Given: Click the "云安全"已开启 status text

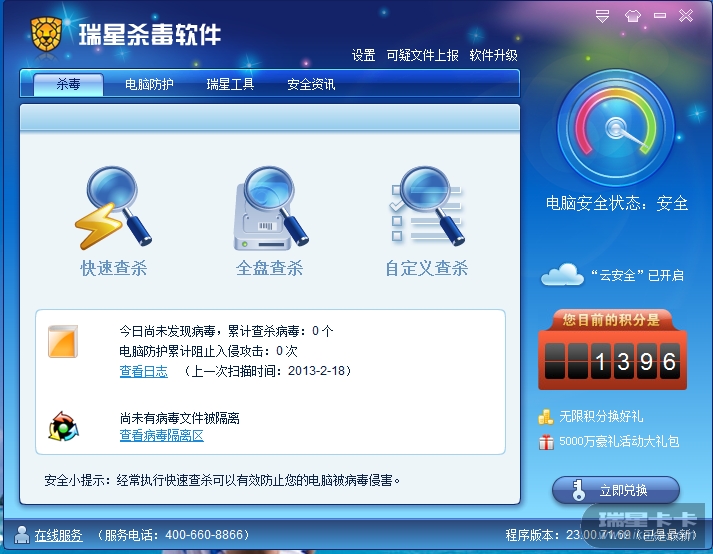Looking at the screenshot, I should tap(637, 275).
